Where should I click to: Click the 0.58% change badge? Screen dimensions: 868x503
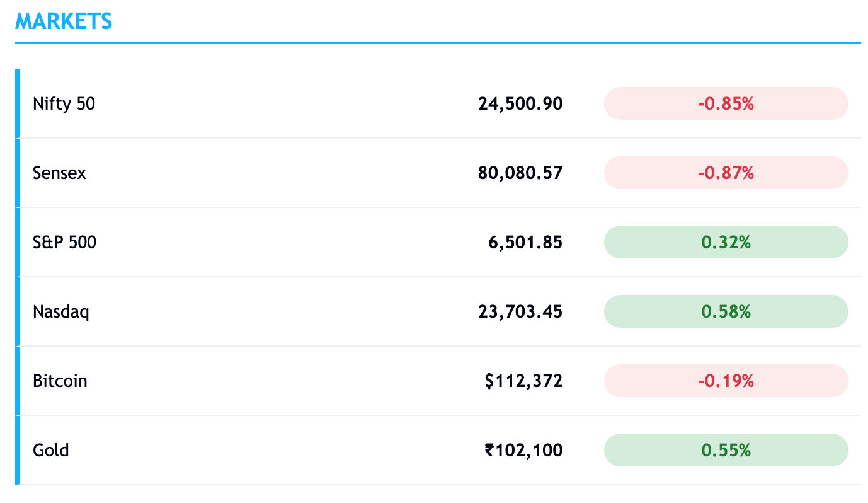(726, 311)
